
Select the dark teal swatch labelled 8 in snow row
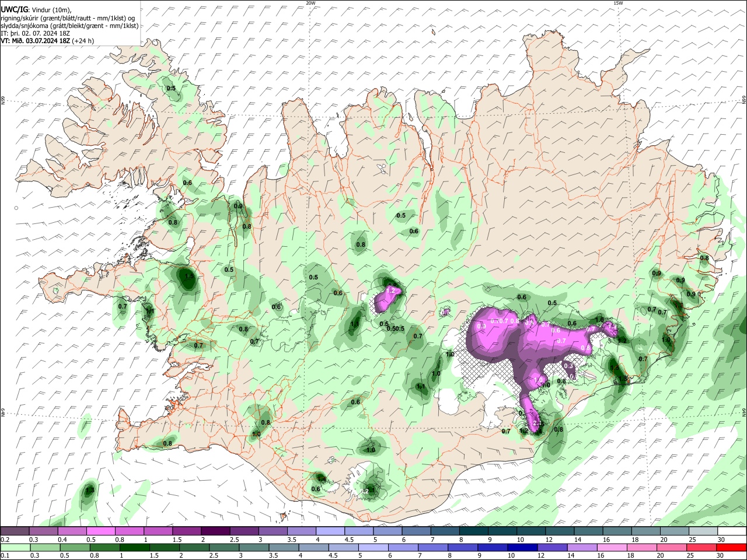point(473,531)
